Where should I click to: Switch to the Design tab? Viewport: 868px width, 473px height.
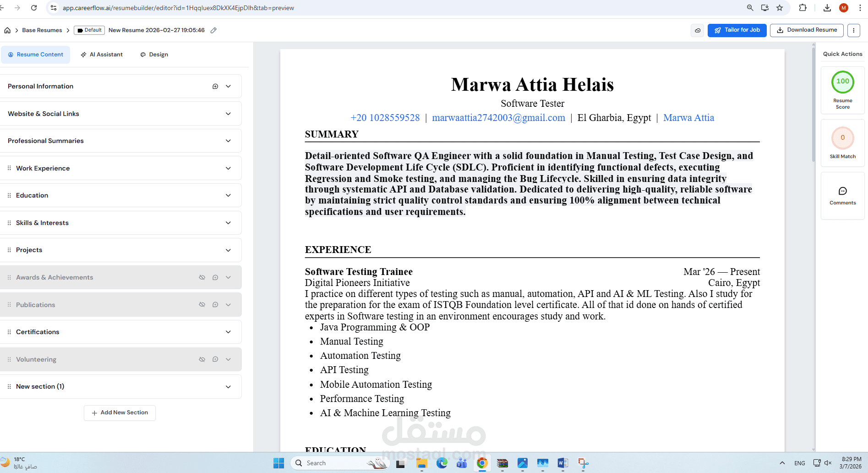[x=154, y=55]
